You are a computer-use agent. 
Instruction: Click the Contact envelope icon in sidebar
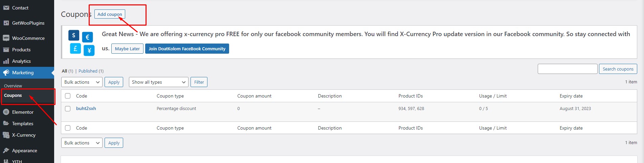[6, 8]
